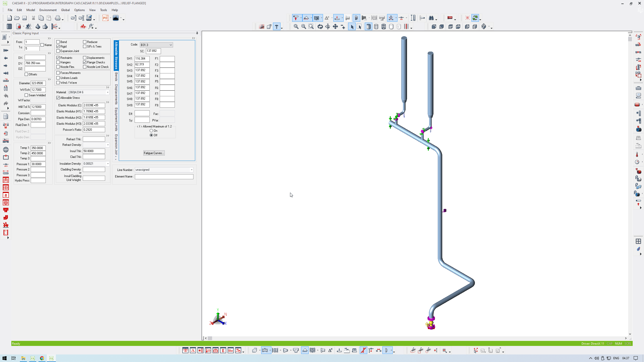644x362 pixels.
Task: Click the Zoom In magnifier icon
Action: pyautogui.click(x=296, y=27)
